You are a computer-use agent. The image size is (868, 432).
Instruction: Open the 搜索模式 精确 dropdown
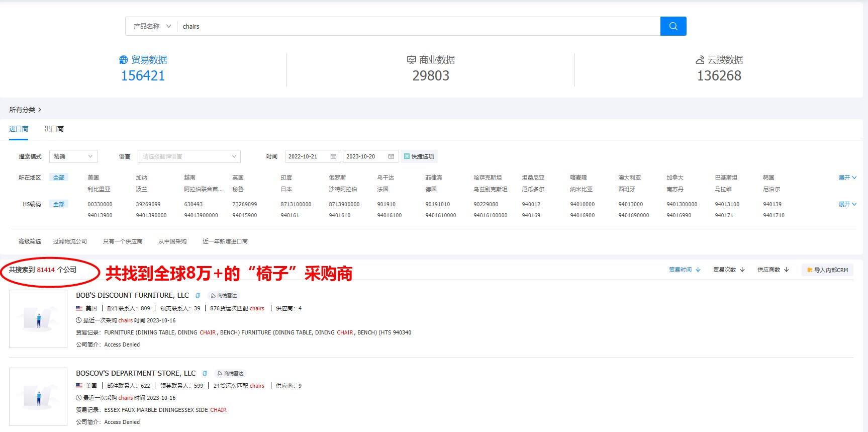74,156
